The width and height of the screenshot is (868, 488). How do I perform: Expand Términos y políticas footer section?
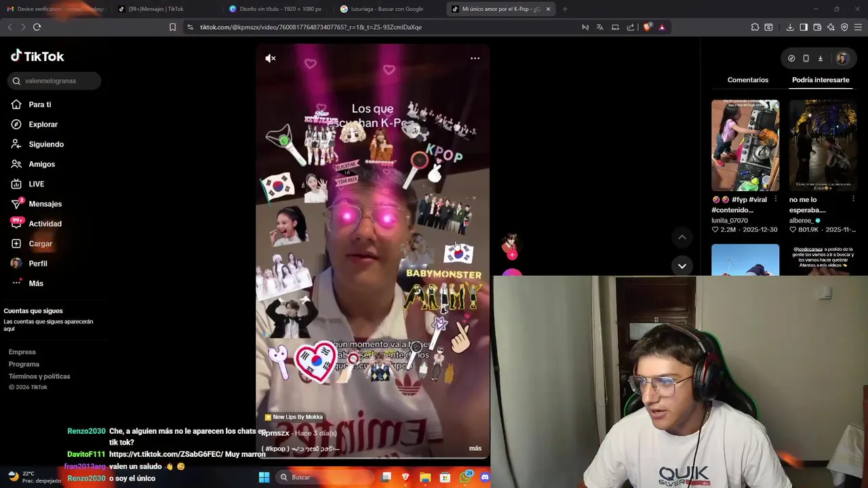[39, 376]
